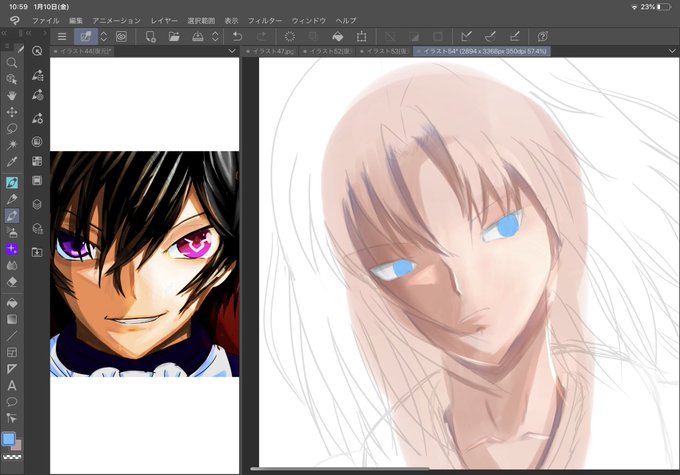This screenshot has width=680, height=475.
Task: Expand the save options up-down arrows
Action: tap(215, 36)
